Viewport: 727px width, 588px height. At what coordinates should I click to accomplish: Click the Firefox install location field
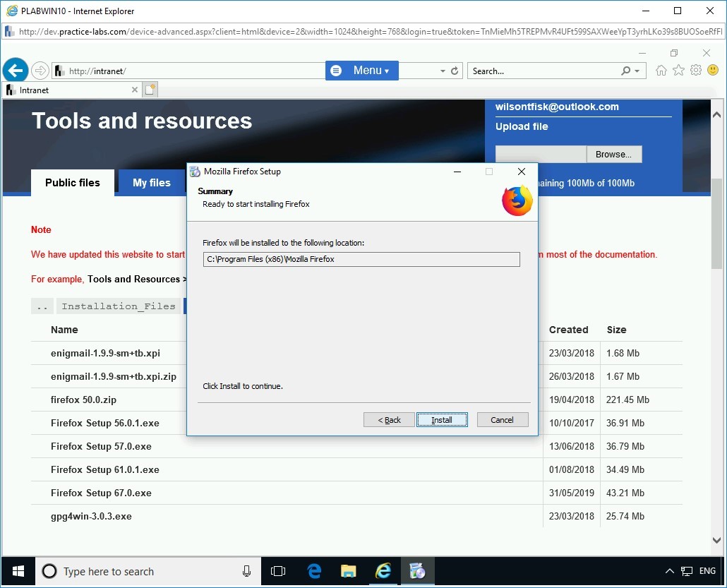(361, 259)
